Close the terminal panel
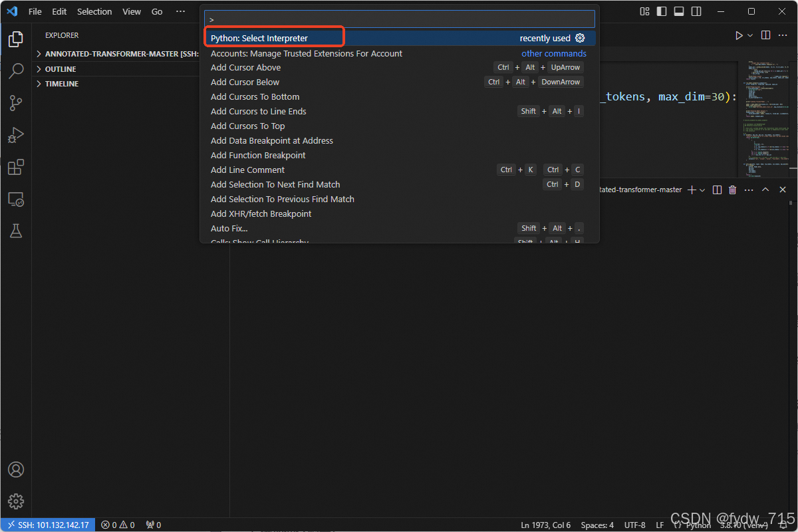The image size is (798, 532). click(x=783, y=190)
